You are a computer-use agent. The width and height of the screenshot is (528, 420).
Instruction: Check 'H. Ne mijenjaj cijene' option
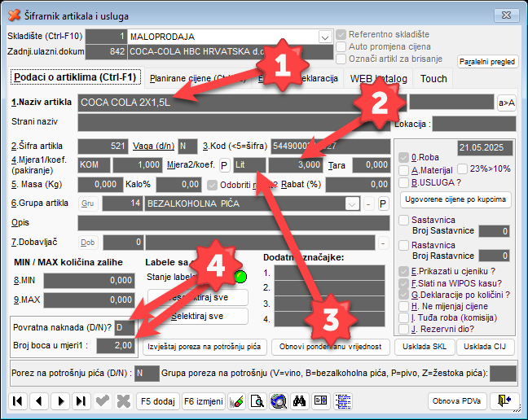[x=404, y=306]
